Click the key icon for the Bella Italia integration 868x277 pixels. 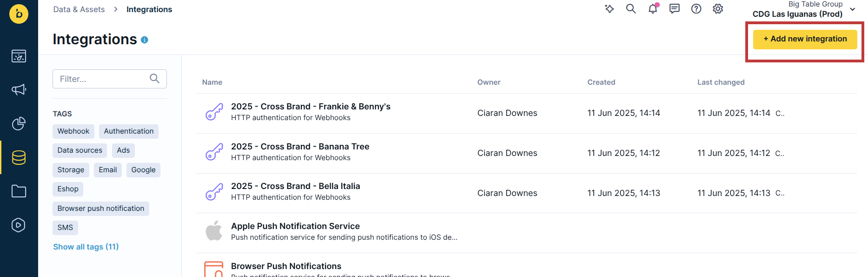tap(214, 192)
